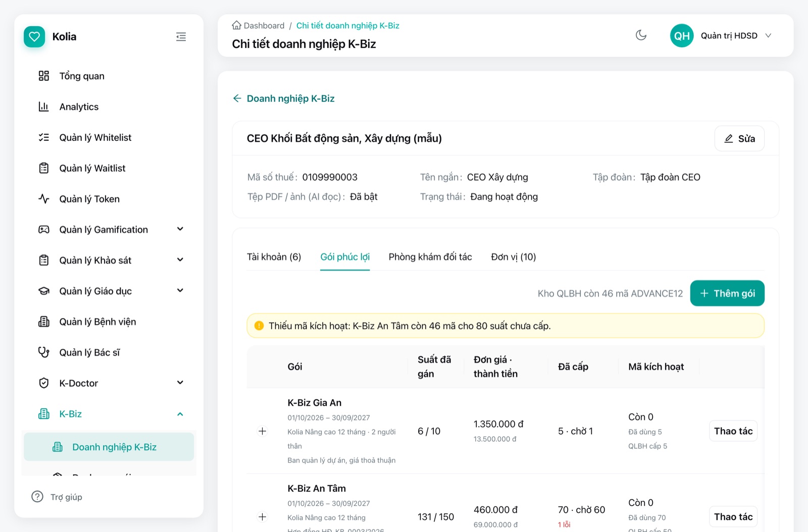Select the Gói phúc lợi tab
Screen dimensions: 808x532
point(345,257)
